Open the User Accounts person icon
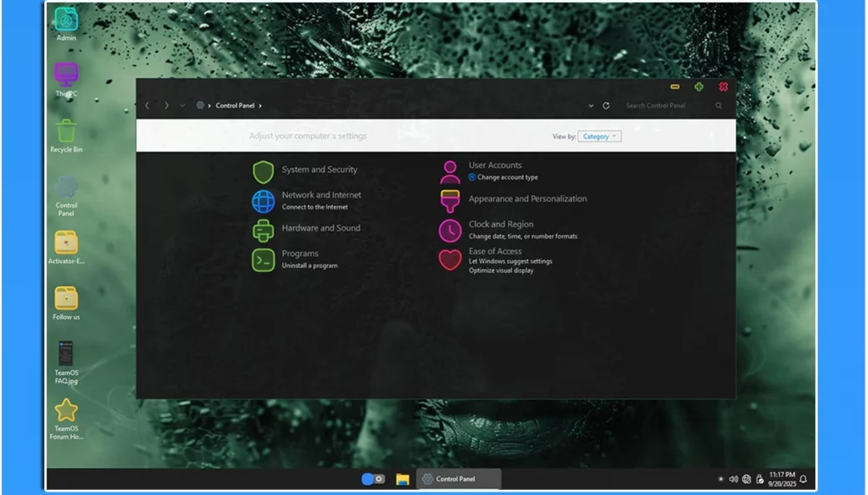 pyautogui.click(x=450, y=172)
